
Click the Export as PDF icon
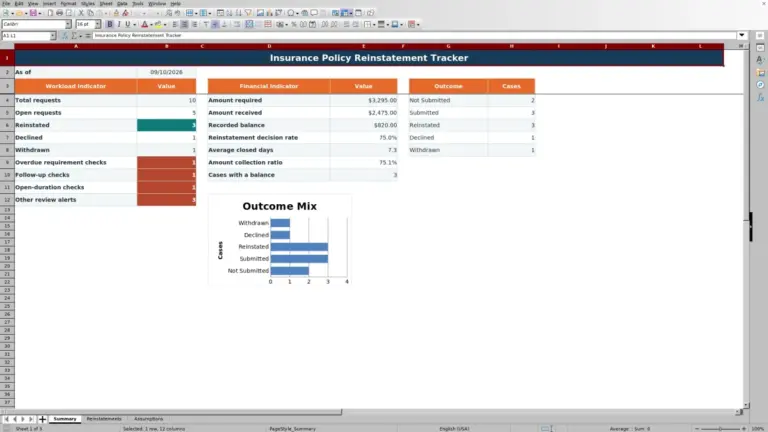coord(50,13)
